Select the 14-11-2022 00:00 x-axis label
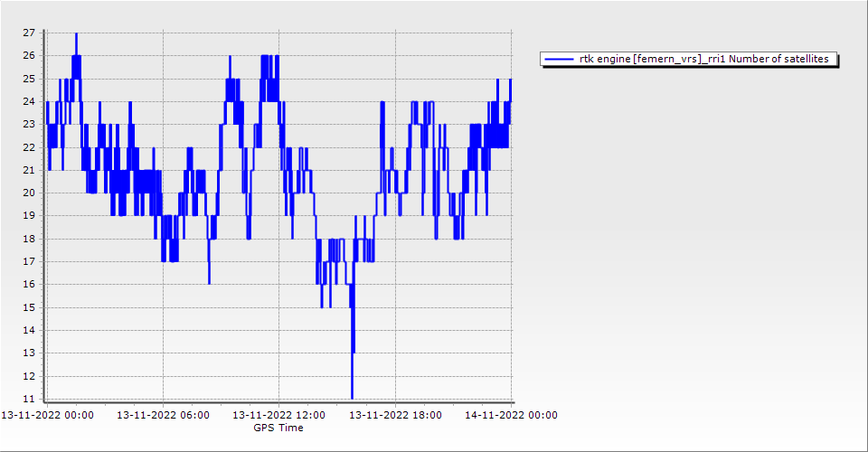 click(511, 415)
